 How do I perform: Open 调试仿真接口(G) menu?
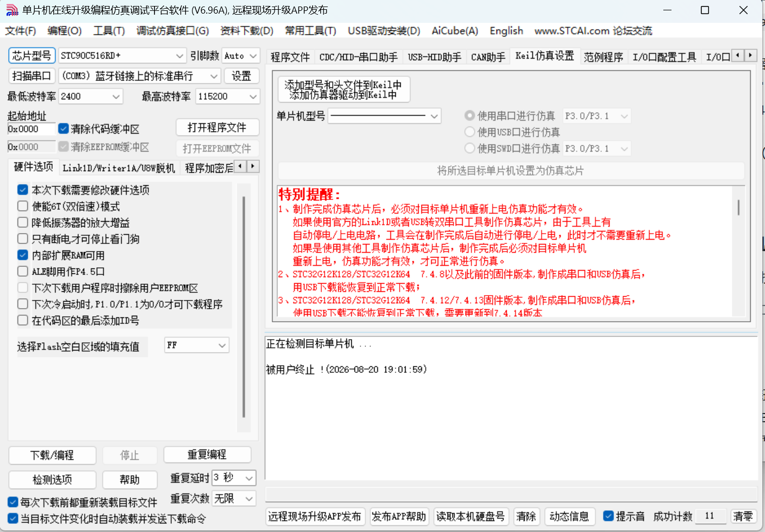(x=173, y=31)
